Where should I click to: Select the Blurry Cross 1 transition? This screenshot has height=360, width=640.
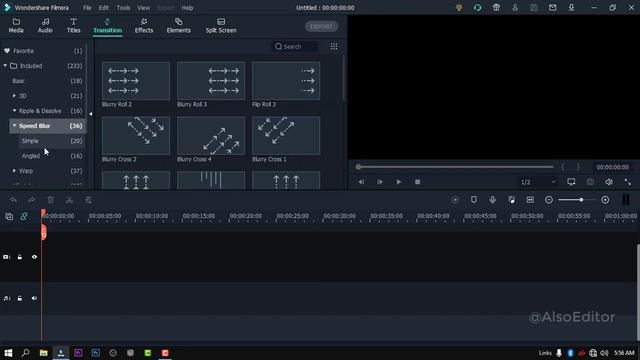[x=286, y=136]
